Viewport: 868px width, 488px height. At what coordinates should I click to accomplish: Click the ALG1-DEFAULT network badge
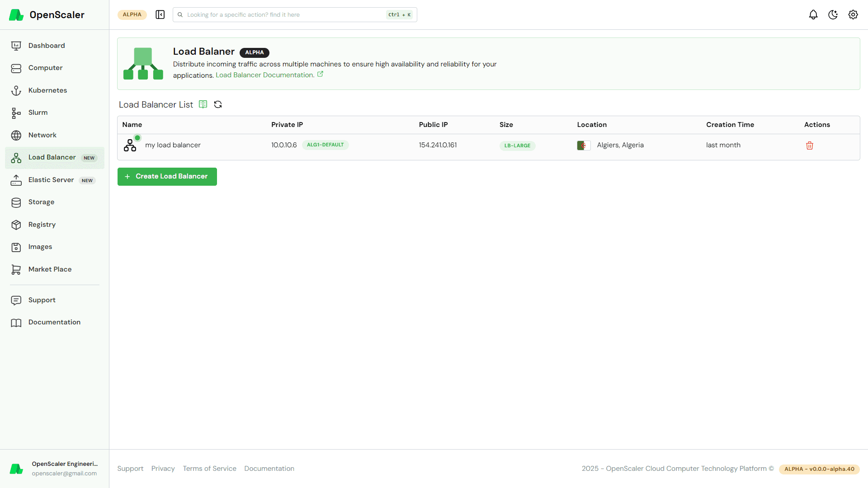[325, 145]
